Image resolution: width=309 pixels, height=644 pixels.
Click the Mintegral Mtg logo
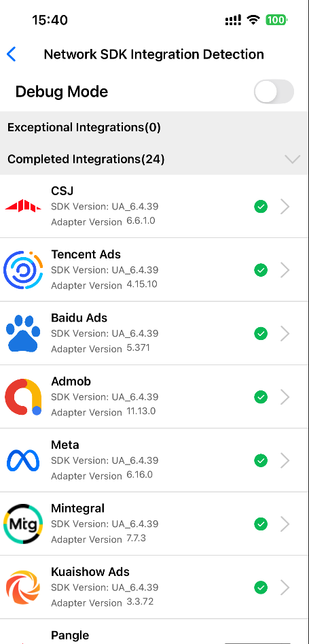tap(23, 524)
